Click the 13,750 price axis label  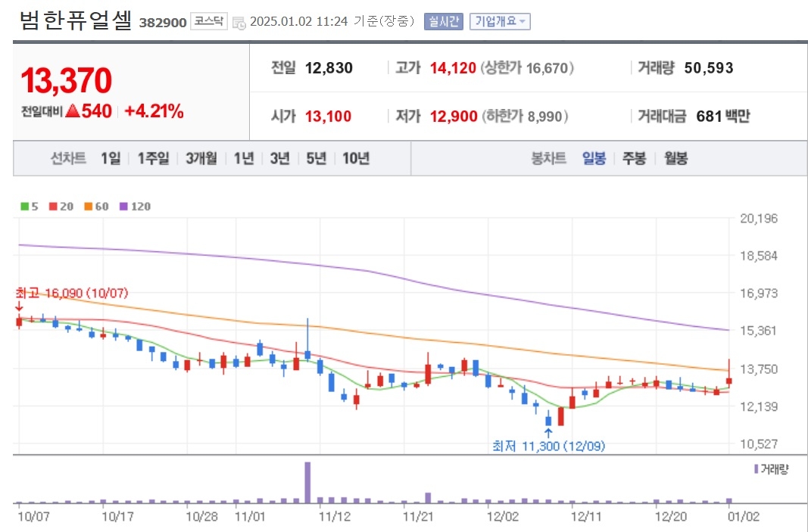point(759,369)
